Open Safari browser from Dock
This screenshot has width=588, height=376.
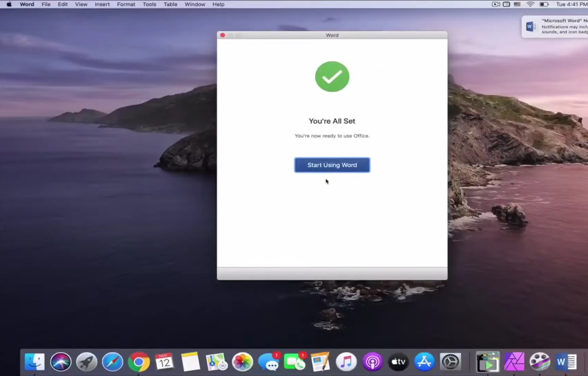[112, 362]
